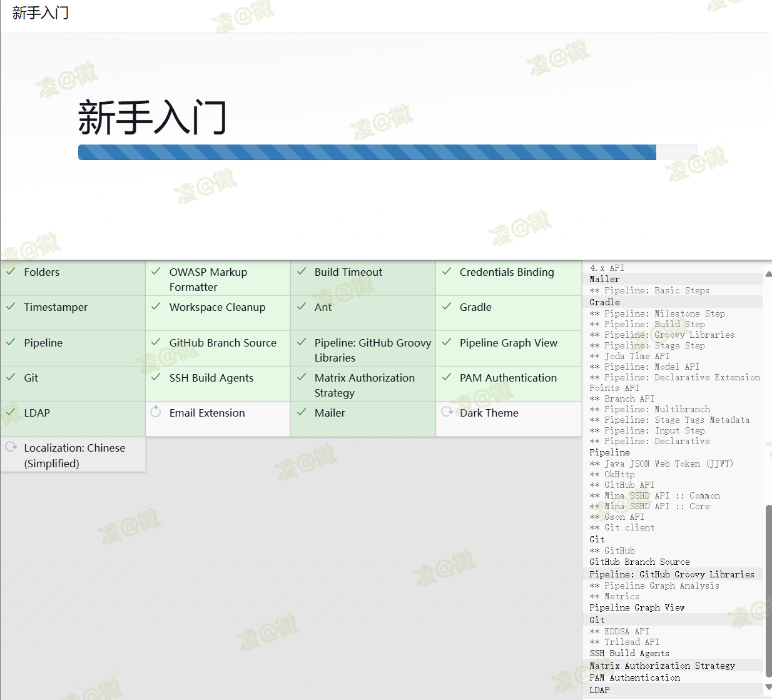Click the checkmark icon beside Git plugin cell

point(11,377)
